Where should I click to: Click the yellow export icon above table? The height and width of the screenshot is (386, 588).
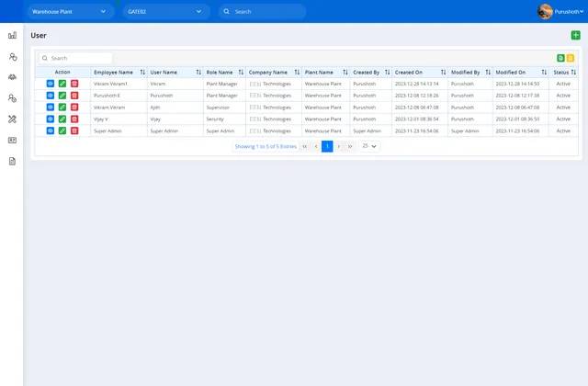point(571,58)
